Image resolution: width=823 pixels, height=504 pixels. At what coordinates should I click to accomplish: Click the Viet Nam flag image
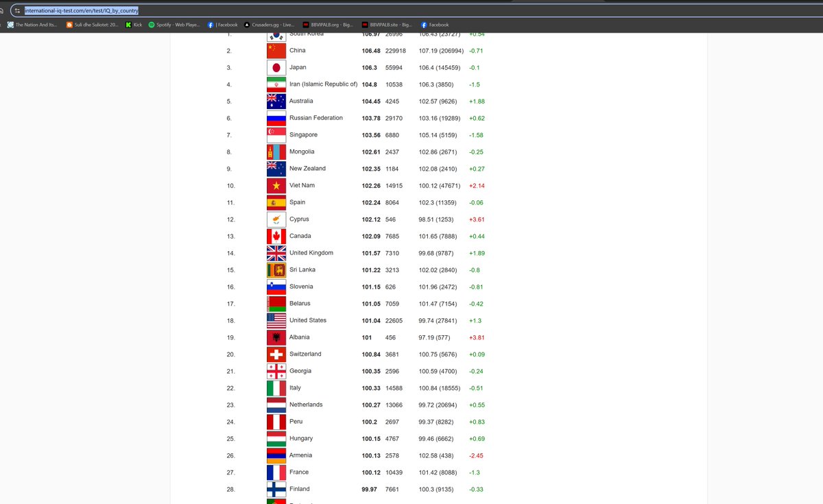click(x=276, y=186)
